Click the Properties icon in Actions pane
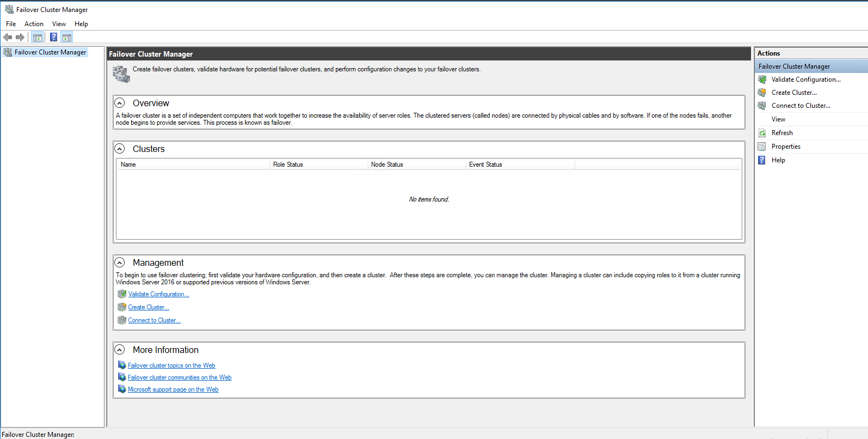The width and height of the screenshot is (868, 439). coord(762,147)
